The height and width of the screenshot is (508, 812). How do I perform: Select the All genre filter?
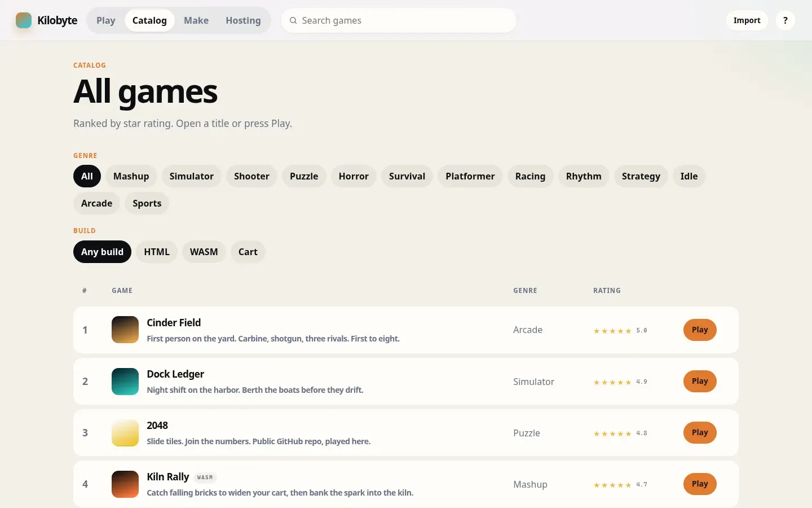87,176
